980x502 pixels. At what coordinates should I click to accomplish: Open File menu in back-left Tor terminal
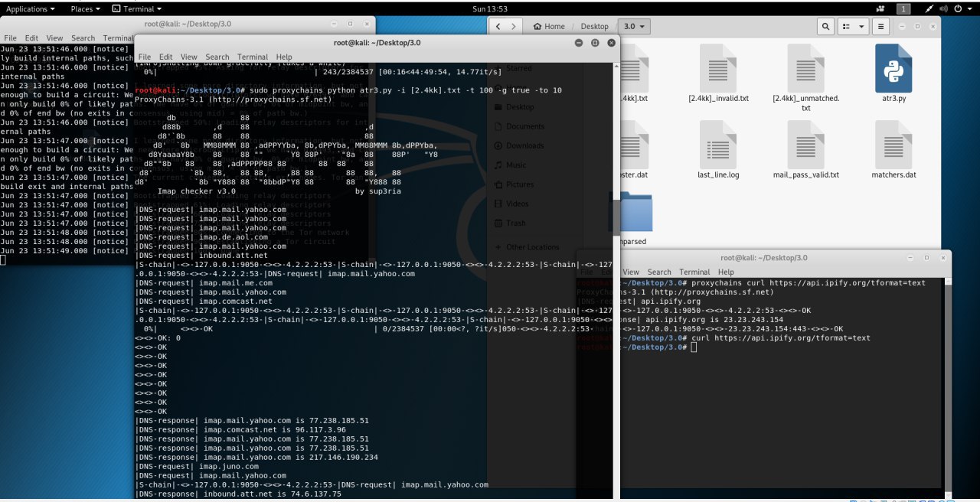pyautogui.click(x=11, y=37)
